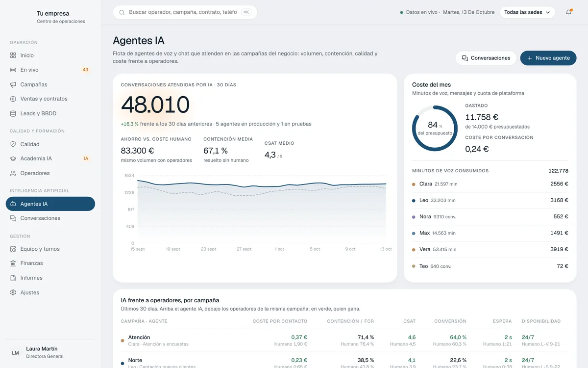Select Finanzas from the sidebar
The image size is (588, 368).
click(50, 263)
